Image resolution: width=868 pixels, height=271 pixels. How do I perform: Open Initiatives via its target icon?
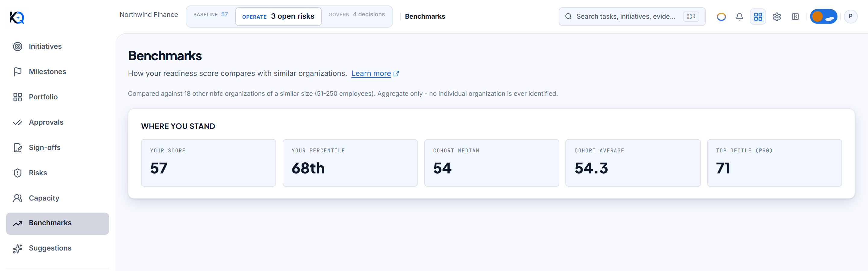[17, 46]
